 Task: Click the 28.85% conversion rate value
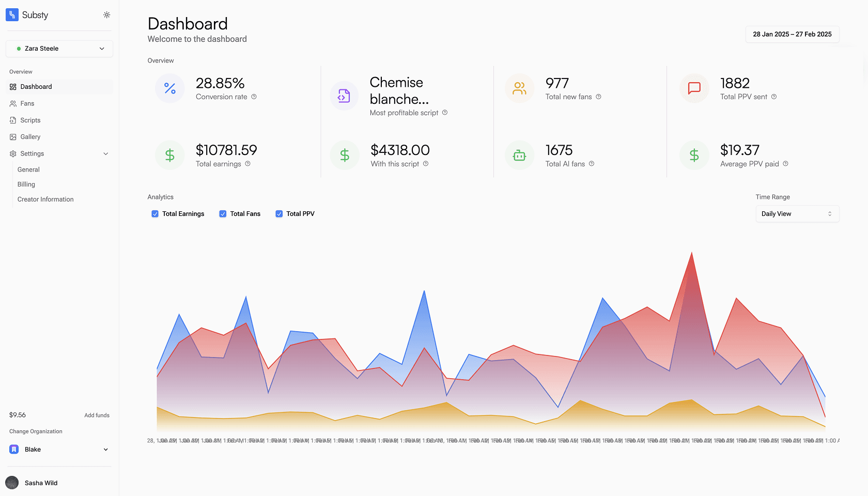pos(220,83)
